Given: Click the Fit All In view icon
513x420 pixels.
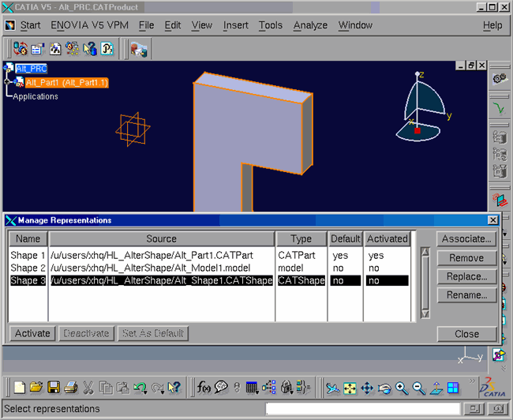Looking at the screenshot, I should coord(350,388).
